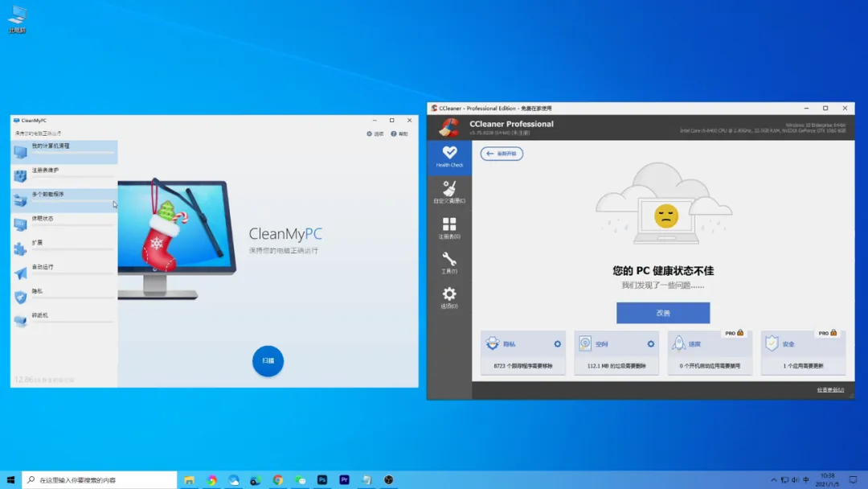Click the blue round 扫描 scan button
Image resolution: width=868 pixels, height=489 pixels.
pyautogui.click(x=268, y=361)
